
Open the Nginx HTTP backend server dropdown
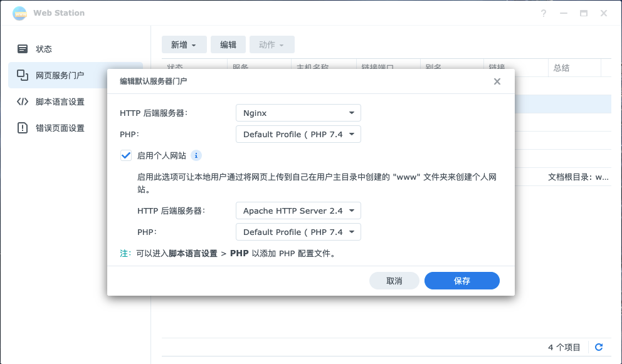298,113
